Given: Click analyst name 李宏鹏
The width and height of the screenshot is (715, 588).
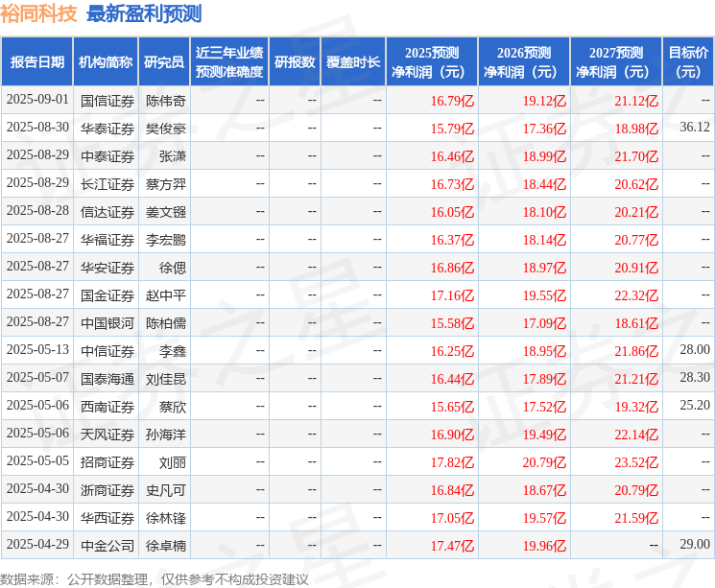Looking at the screenshot, I should (x=165, y=239).
